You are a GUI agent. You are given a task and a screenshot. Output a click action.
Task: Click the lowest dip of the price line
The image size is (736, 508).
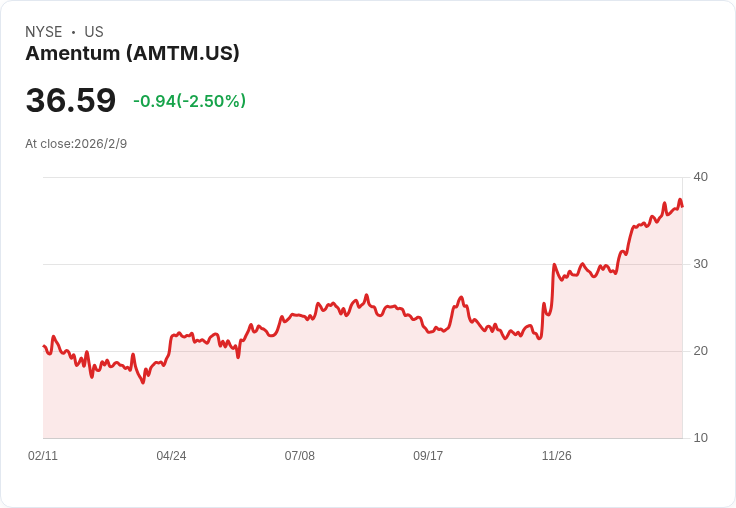143,382
